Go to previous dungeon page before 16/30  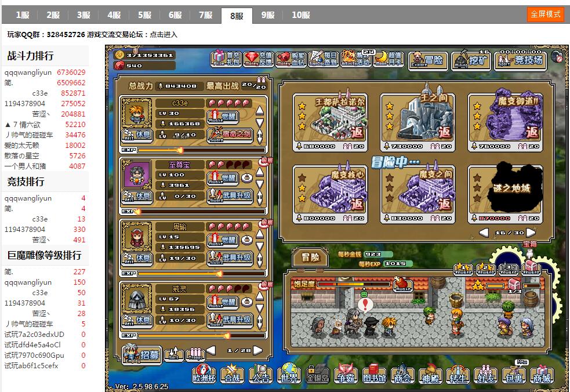click(x=484, y=233)
